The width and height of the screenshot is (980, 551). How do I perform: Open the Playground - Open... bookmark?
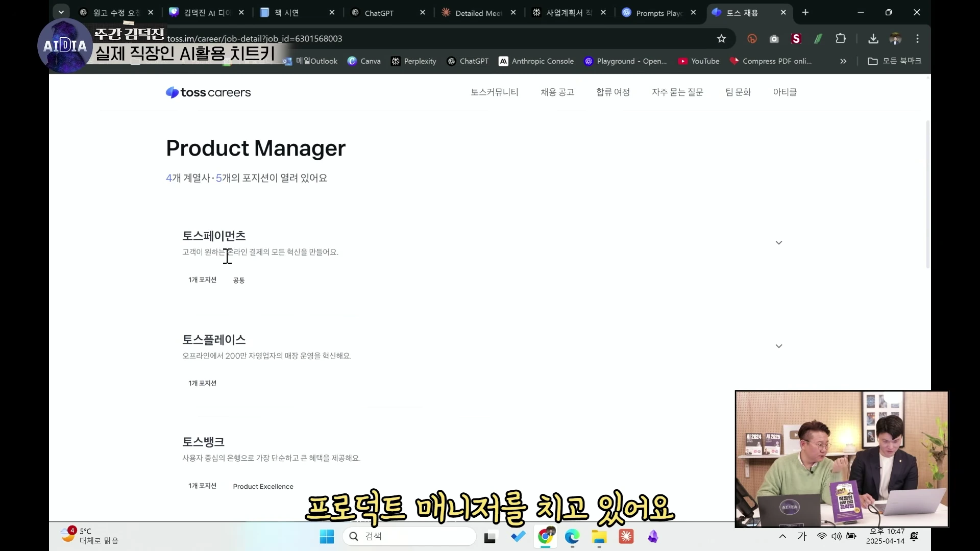pyautogui.click(x=625, y=61)
